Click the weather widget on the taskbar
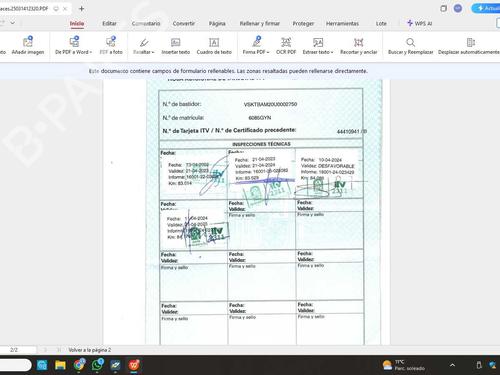Viewport: 500px width, 375px height. pos(404,365)
